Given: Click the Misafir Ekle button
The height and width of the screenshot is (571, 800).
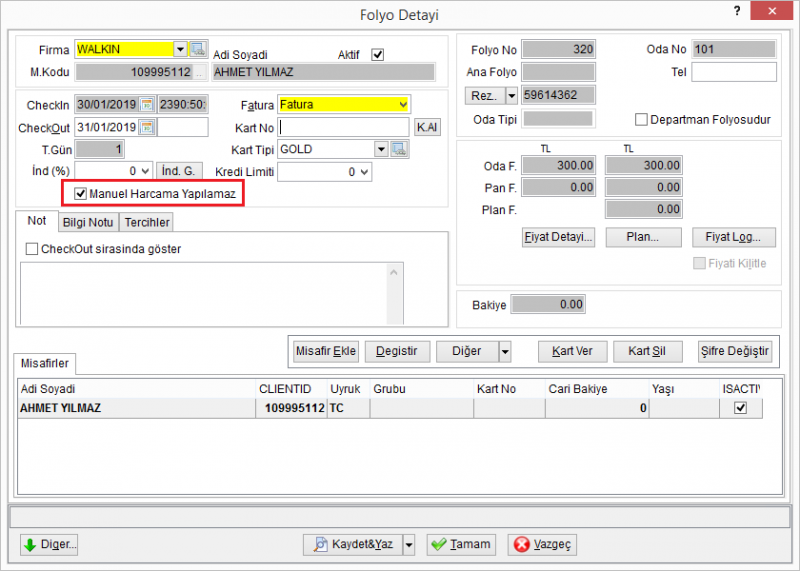Looking at the screenshot, I should click(x=326, y=352).
